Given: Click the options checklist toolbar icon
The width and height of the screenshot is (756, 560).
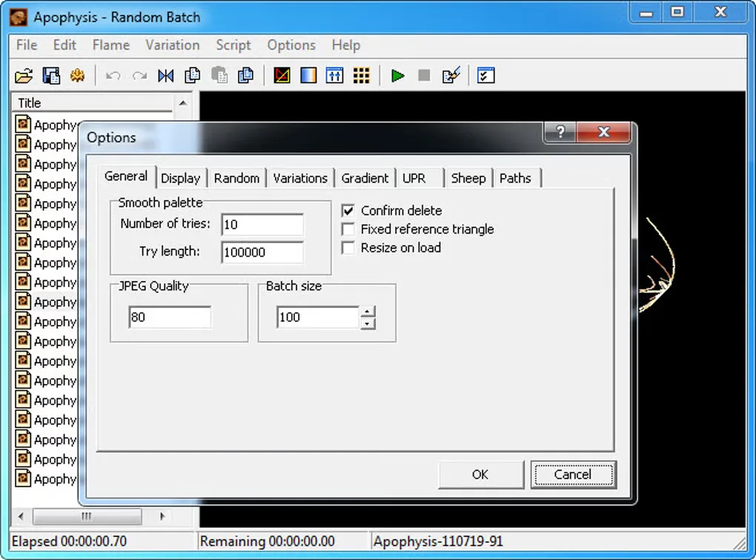Looking at the screenshot, I should tap(486, 76).
